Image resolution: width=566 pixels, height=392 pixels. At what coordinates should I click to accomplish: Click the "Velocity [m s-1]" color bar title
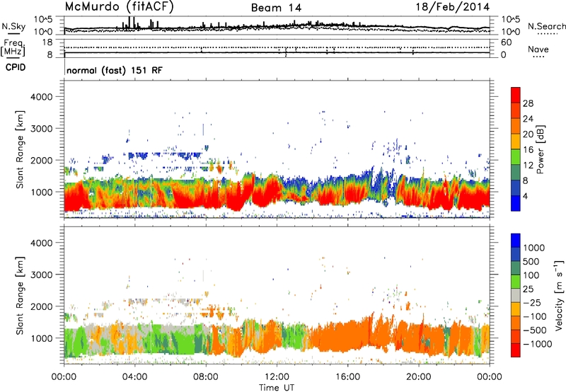click(x=559, y=295)
